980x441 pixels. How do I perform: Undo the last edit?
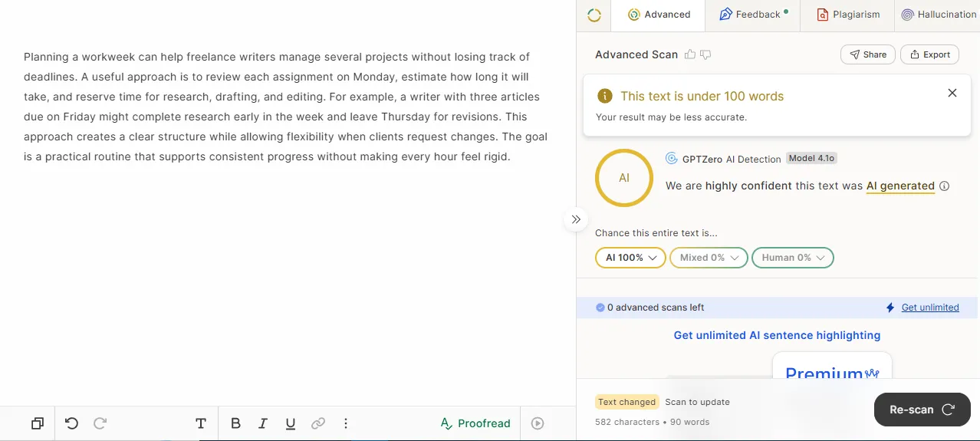pyautogui.click(x=71, y=423)
